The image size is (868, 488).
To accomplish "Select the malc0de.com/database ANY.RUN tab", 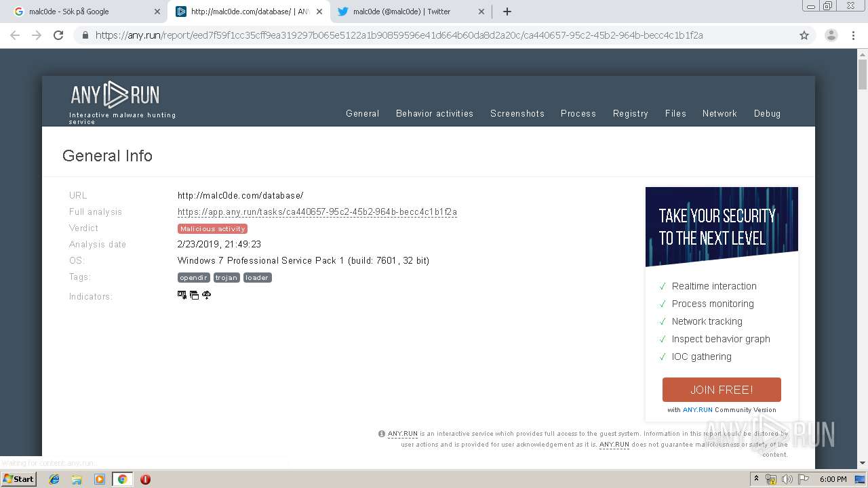I will [x=248, y=12].
